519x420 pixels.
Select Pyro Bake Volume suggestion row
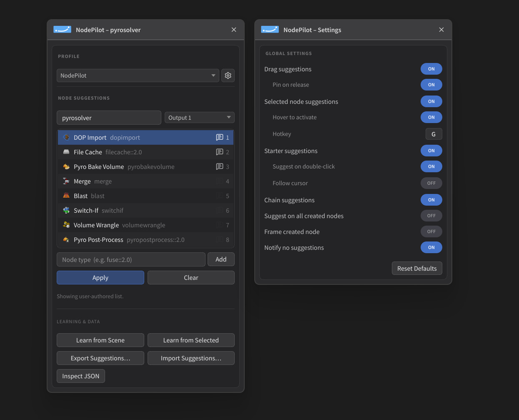click(145, 166)
